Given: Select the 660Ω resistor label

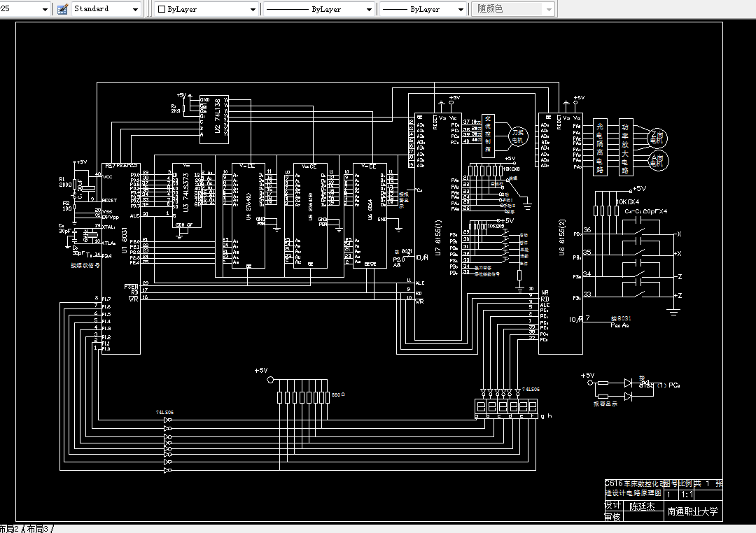Looking at the screenshot, I should click(x=338, y=395).
